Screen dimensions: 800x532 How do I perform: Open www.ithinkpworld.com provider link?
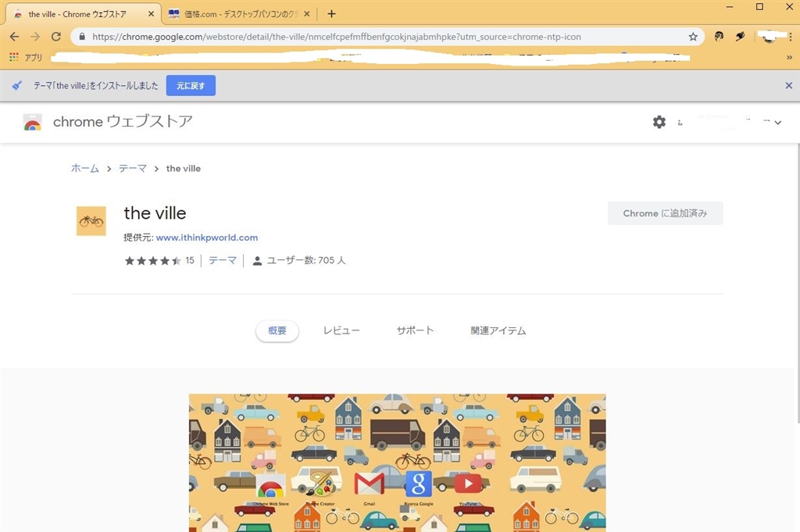tap(206, 237)
